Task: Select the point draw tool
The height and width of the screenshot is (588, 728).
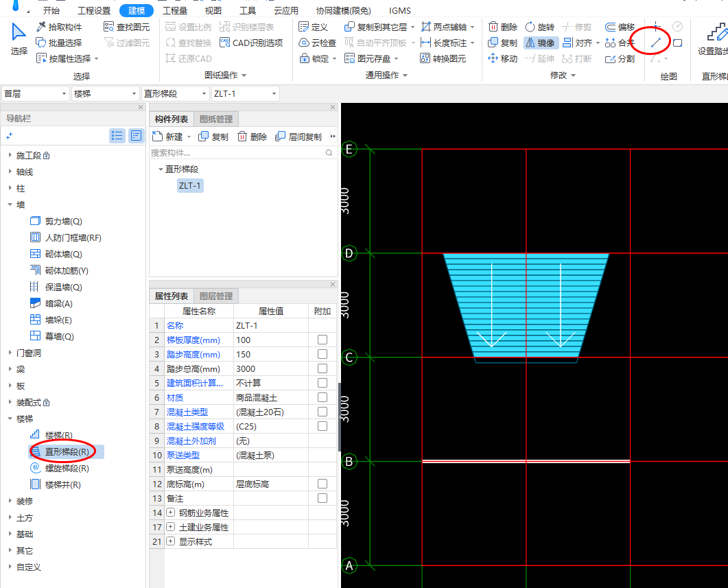Action: click(655, 26)
